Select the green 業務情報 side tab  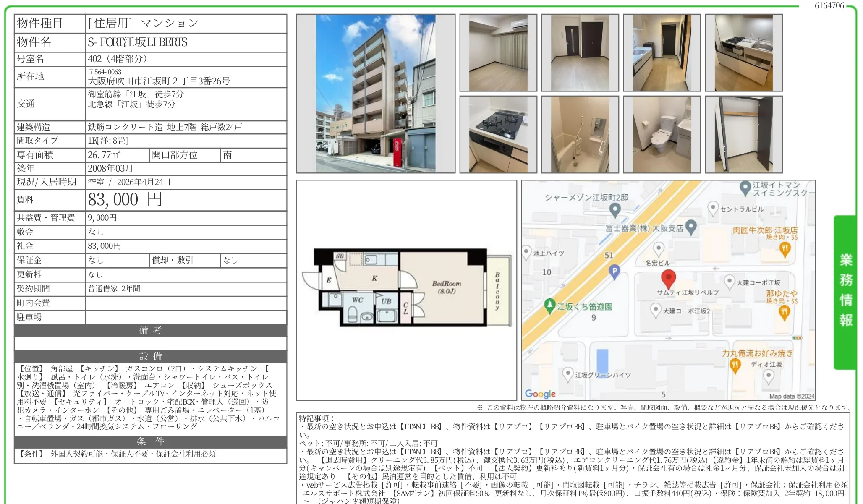[x=845, y=291]
